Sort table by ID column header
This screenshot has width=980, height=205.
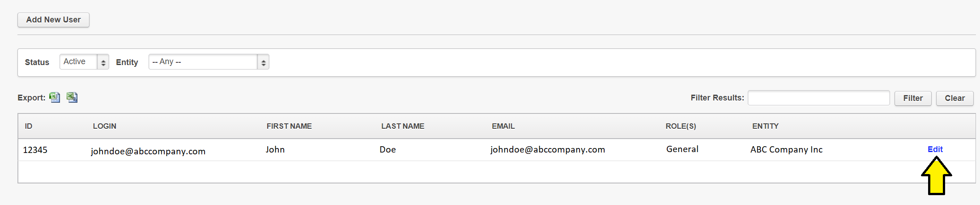(x=29, y=126)
